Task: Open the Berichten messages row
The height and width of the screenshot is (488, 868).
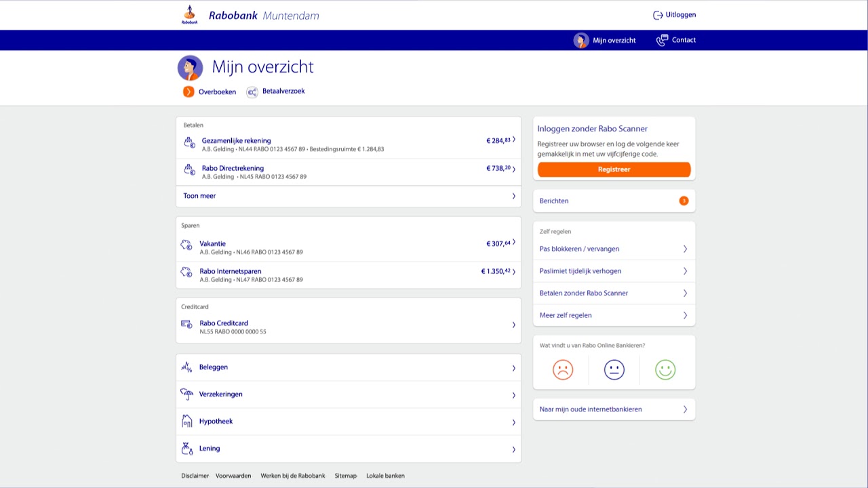Action: coord(614,201)
